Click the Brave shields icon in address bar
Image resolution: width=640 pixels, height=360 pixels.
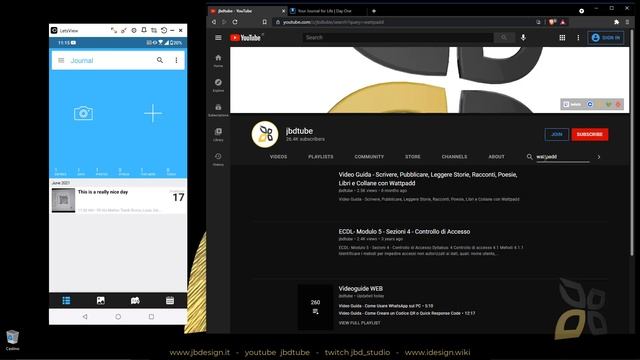coord(552,22)
